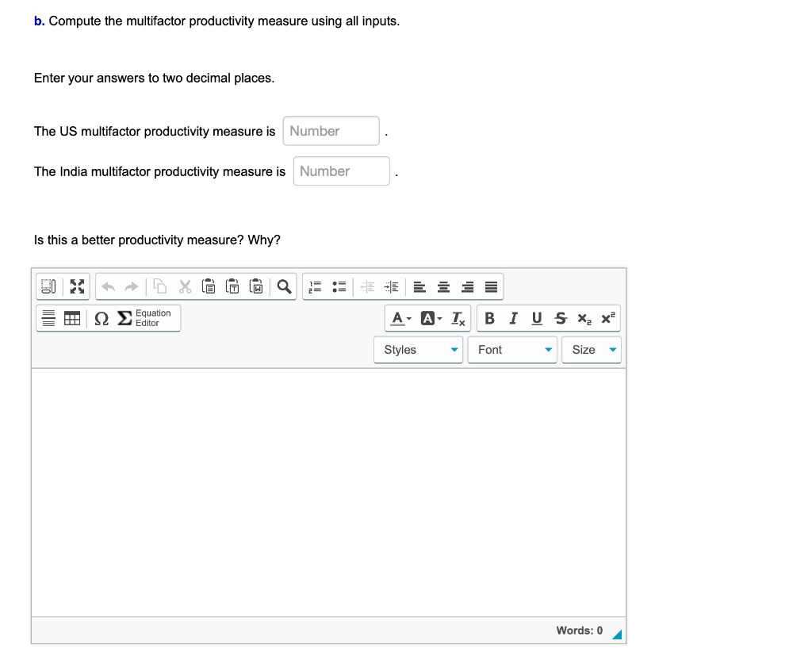812x660 pixels.
Task: Click the Undo arrow
Action: [x=108, y=286]
